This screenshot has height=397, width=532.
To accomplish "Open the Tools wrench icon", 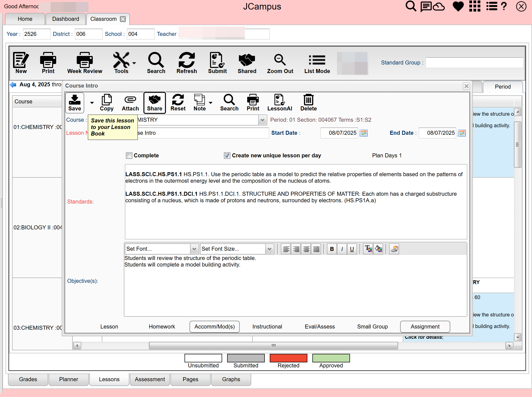I will (x=121, y=63).
